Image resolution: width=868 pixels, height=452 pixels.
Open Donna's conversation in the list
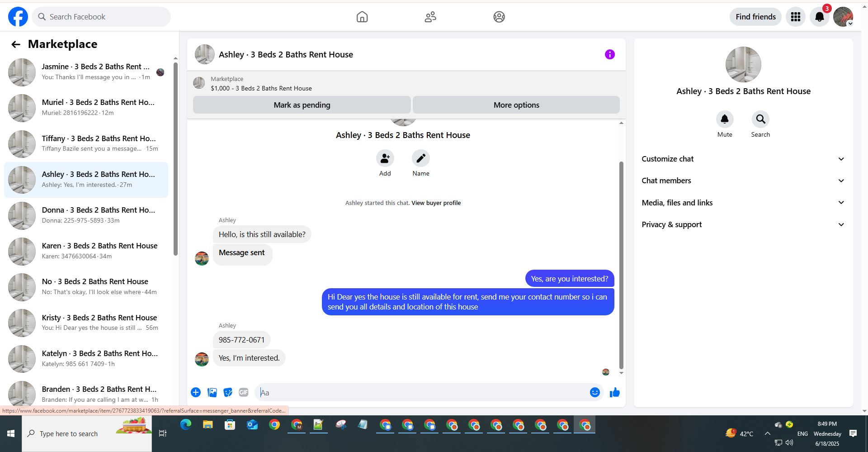tap(86, 215)
